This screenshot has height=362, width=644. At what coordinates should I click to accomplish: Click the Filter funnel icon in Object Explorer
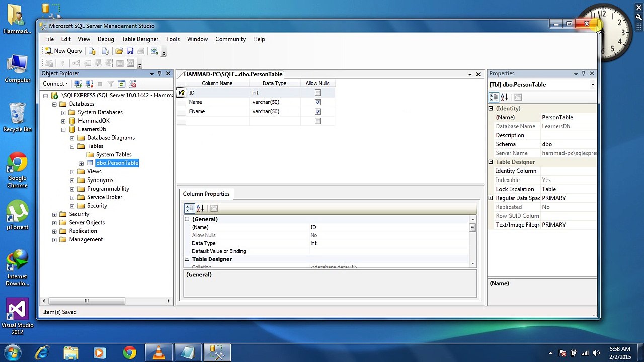111,84
